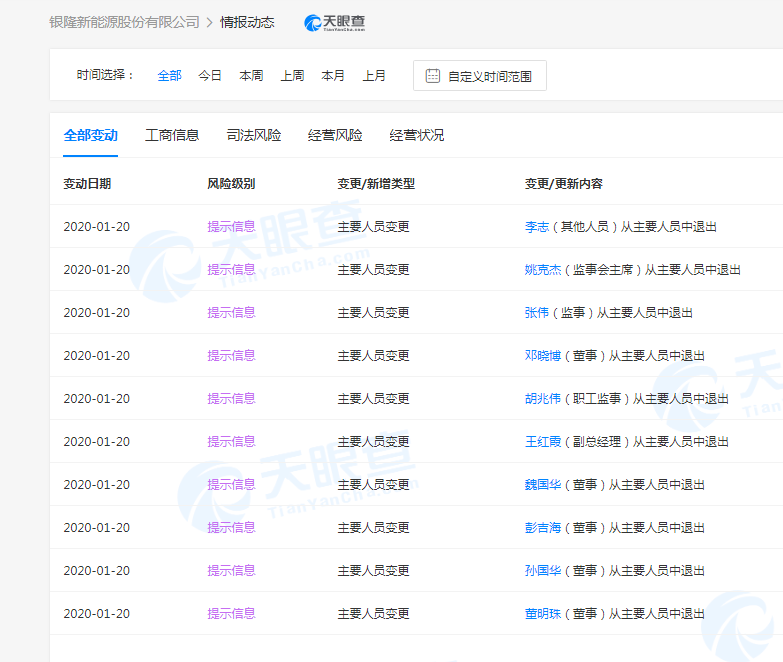
Task: Switch to the 工商信息 tab
Action: (x=172, y=135)
